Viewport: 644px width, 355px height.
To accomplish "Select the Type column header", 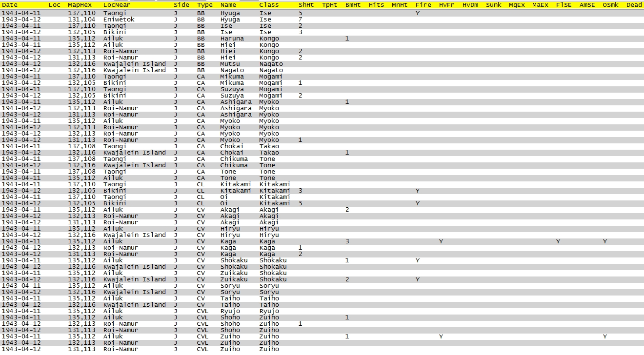I will [205, 5].
